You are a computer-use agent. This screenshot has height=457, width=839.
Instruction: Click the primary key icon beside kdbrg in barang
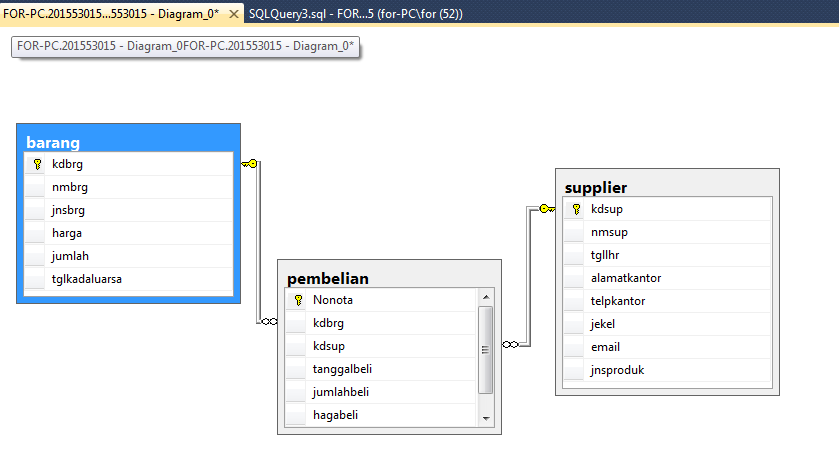[x=37, y=164]
